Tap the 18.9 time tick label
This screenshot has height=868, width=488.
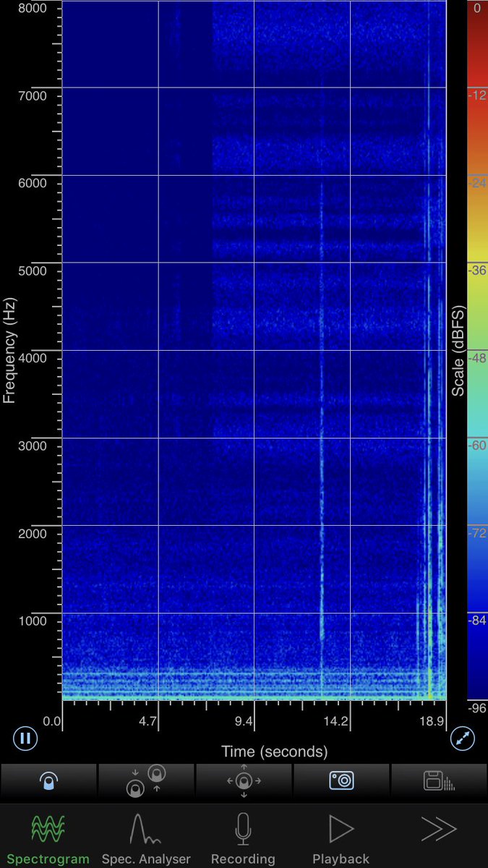pos(432,721)
